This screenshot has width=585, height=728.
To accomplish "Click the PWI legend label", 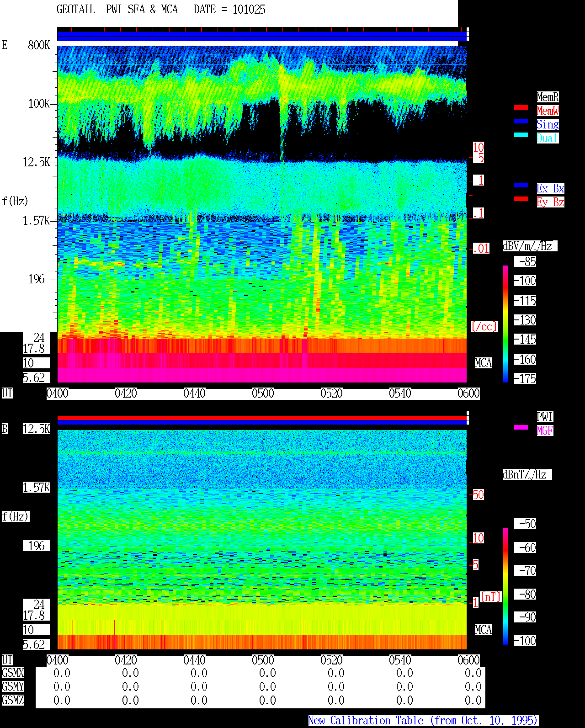I will tap(545, 417).
